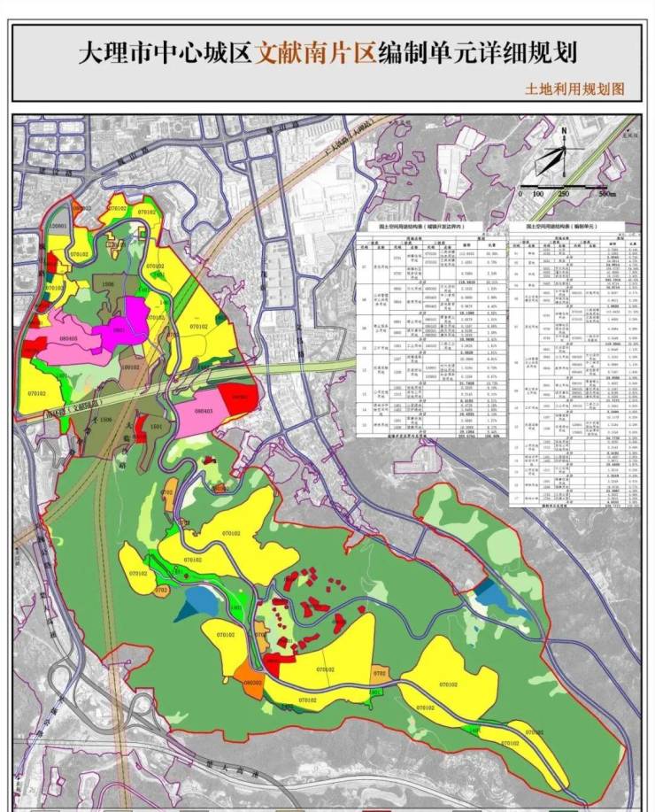
Task: Select the olive parcel labeled 1501
Action: [156, 428]
